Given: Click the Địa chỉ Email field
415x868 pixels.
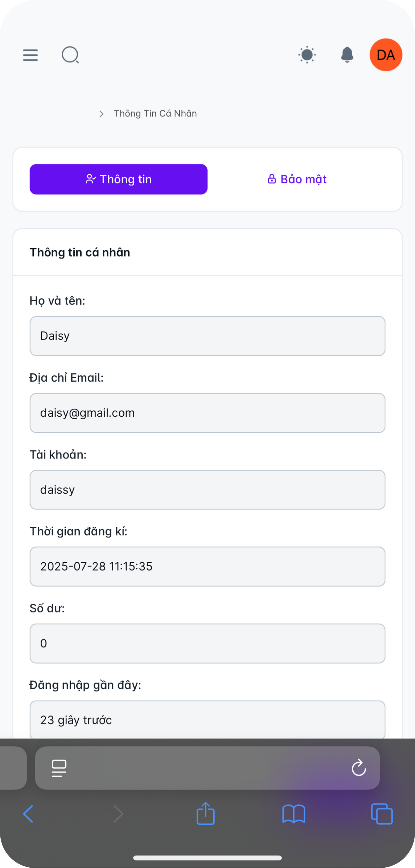Looking at the screenshot, I should click(207, 413).
